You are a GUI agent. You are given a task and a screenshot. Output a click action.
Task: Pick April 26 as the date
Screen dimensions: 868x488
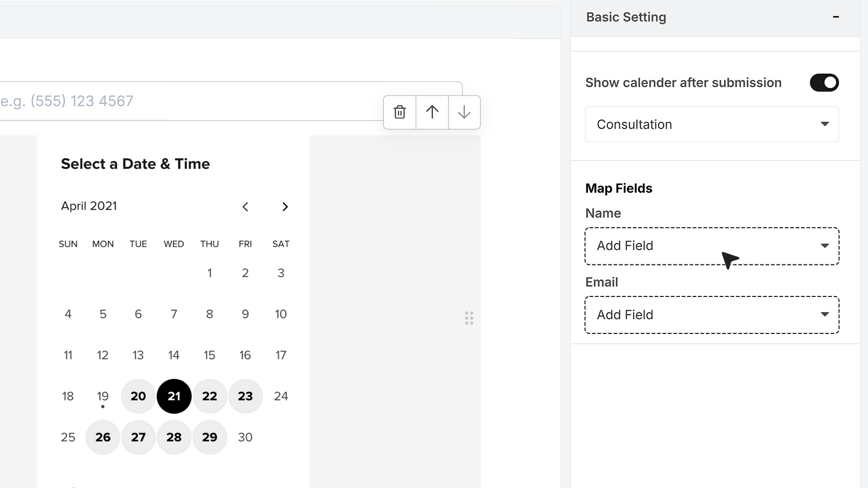[103, 437]
